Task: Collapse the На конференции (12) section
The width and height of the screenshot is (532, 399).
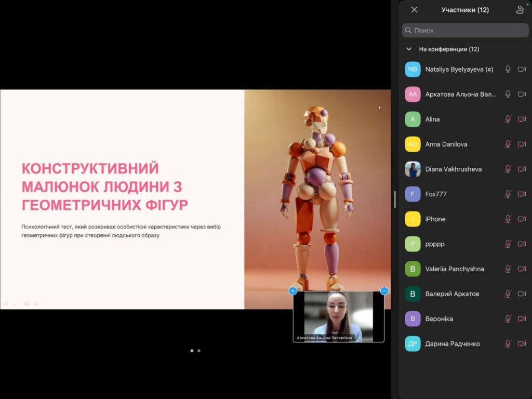Action: click(408, 48)
